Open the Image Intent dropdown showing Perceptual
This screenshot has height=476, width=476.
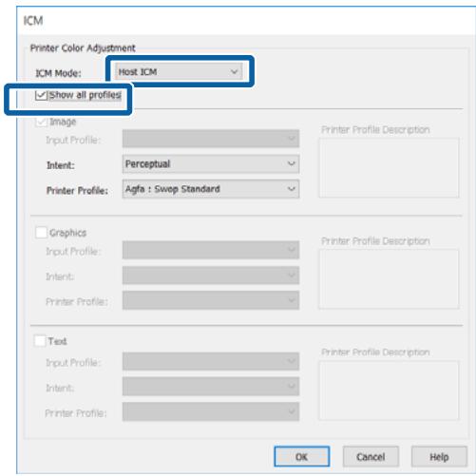pos(211,163)
